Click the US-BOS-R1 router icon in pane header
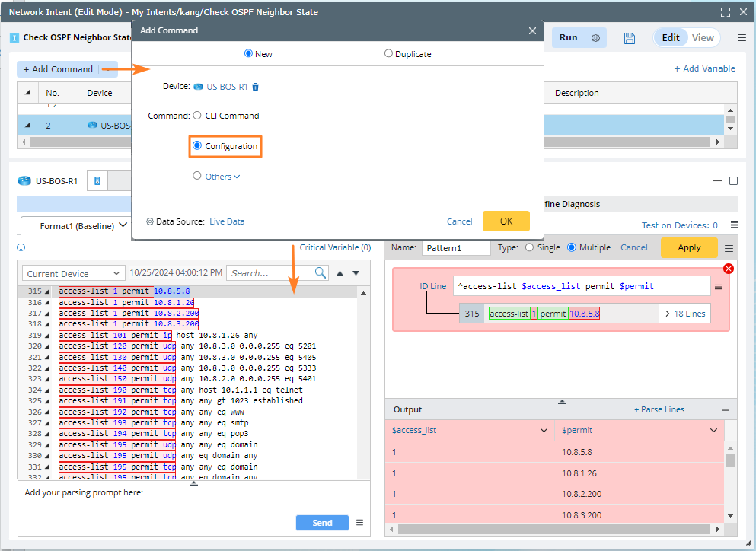The height and width of the screenshot is (551, 756). (x=24, y=181)
